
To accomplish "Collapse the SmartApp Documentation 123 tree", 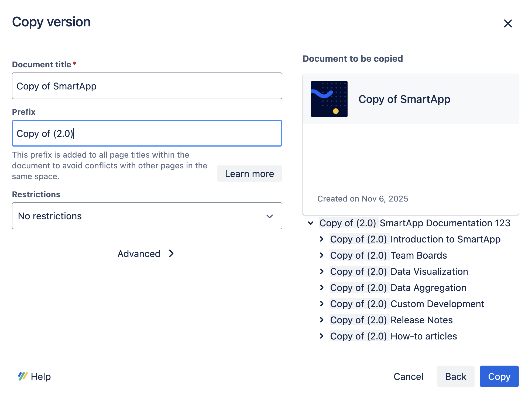I will [311, 223].
